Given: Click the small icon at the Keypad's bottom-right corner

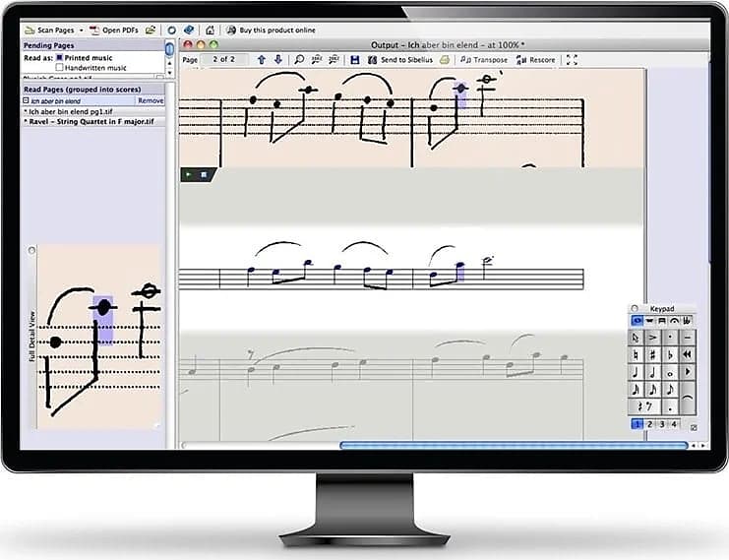Looking at the screenshot, I should click(x=695, y=428).
